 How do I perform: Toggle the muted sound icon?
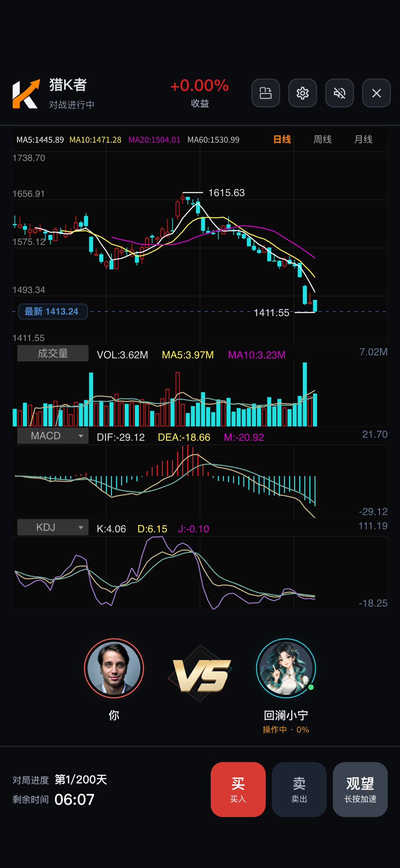pos(340,93)
